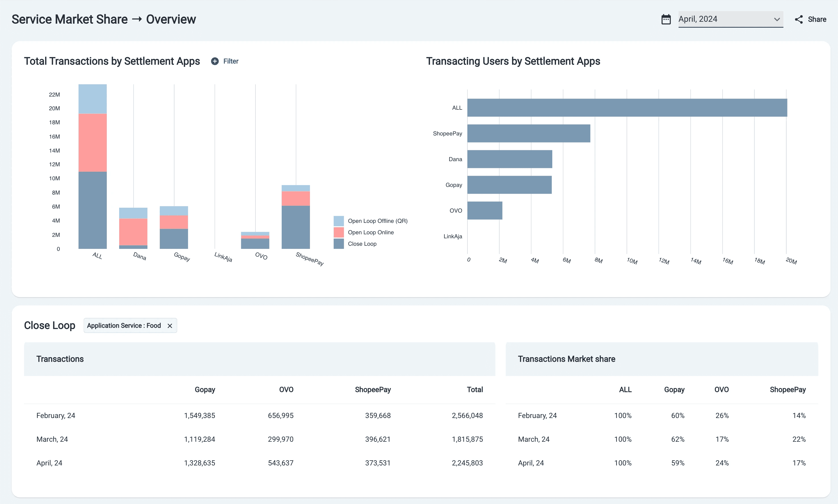Click the ALL stacked bar's Open Loop Online segment
The image size is (838, 504).
pyautogui.click(x=92, y=143)
